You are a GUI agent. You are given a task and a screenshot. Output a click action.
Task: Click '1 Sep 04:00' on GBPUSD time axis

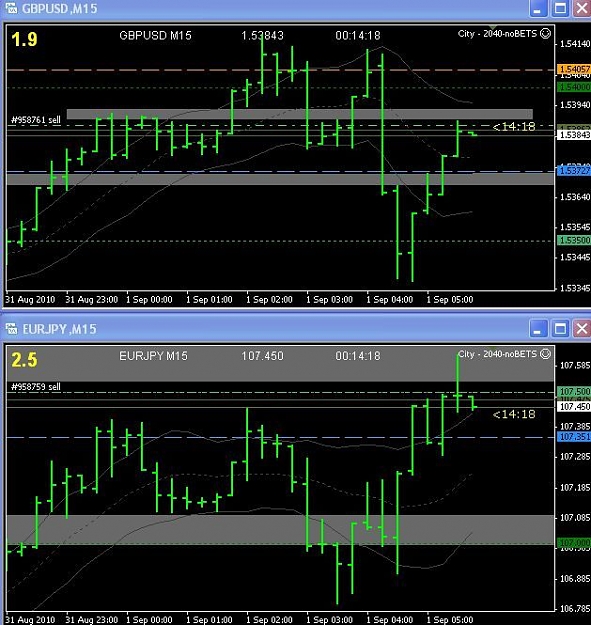[390, 299]
